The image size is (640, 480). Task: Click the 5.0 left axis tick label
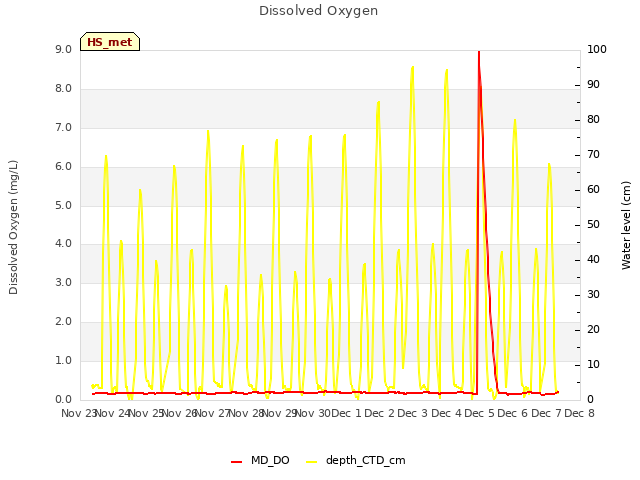coord(63,205)
